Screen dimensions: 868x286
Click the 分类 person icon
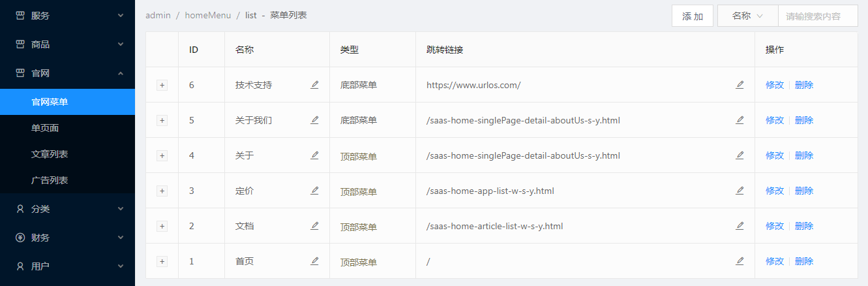[x=20, y=209]
